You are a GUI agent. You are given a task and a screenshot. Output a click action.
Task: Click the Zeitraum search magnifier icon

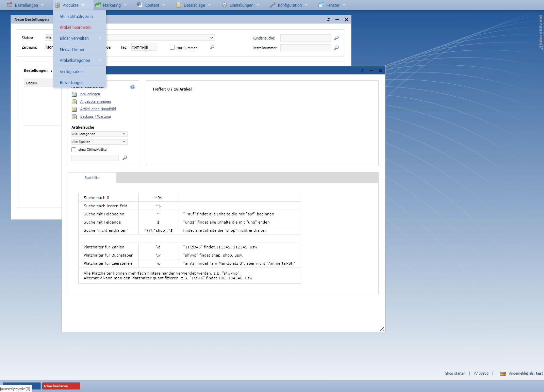tap(212, 47)
